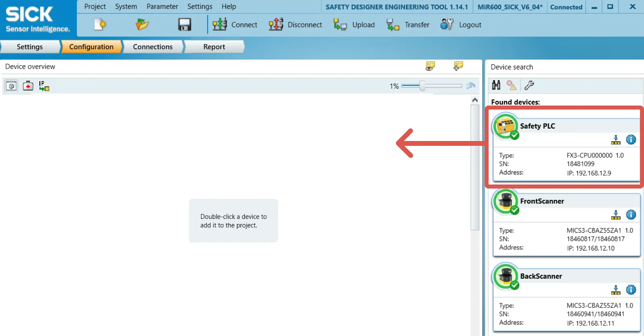Show info for the FrontScanner device
The height and width of the screenshot is (336, 644).
[631, 214]
